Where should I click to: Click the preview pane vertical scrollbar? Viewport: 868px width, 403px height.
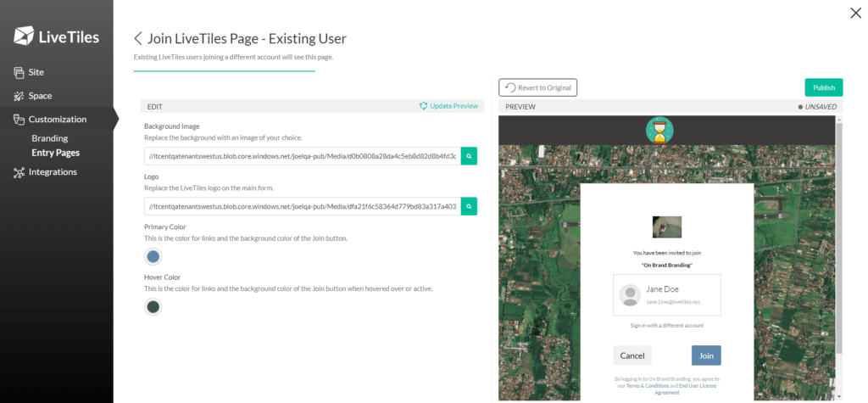point(839,238)
